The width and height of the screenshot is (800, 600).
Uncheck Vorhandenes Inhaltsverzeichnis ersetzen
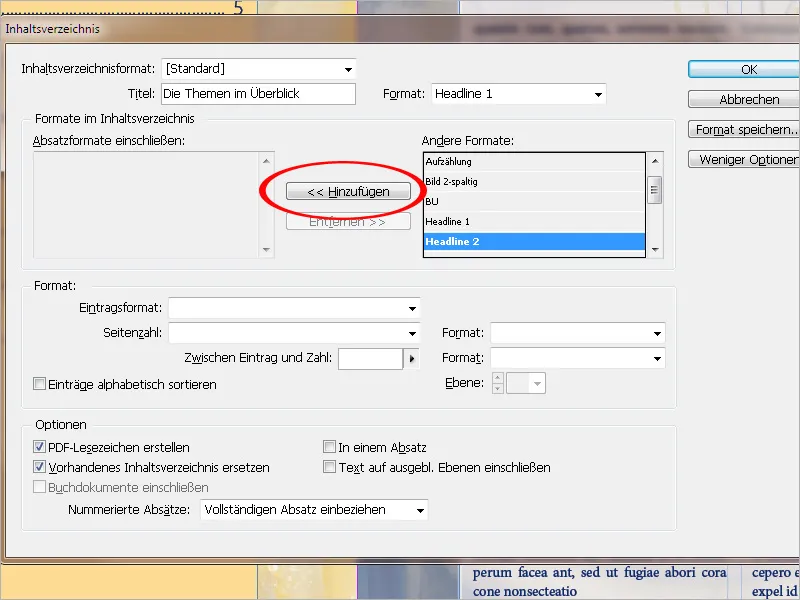38,466
